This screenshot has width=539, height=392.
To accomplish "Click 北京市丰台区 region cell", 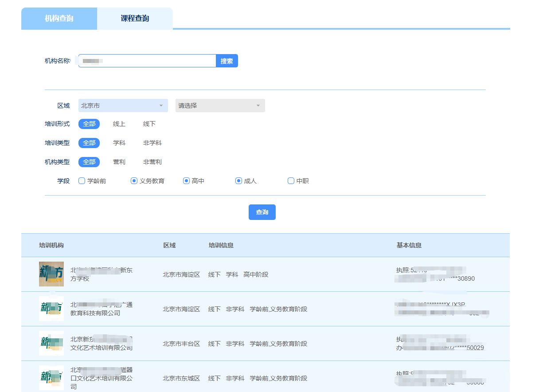I will [181, 344].
